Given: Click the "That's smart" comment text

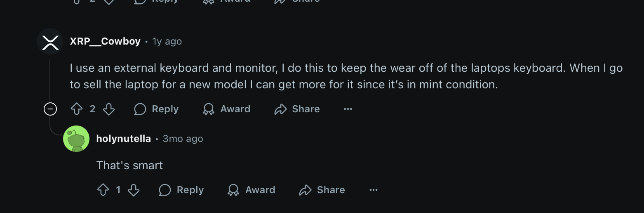Looking at the screenshot, I should coord(129,166).
